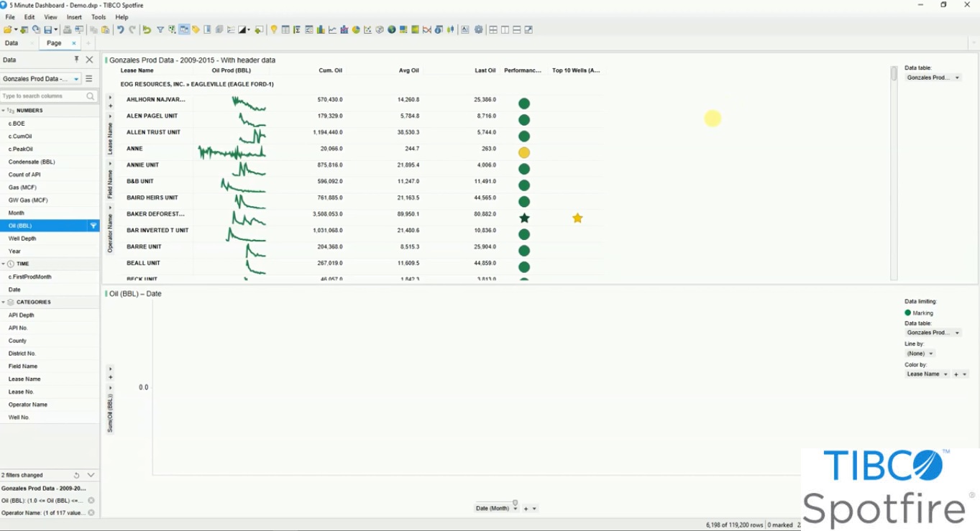Click the lightbulb recommendations icon
The height and width of the screenshot is (531, 980).
click(x=274, y=29)
